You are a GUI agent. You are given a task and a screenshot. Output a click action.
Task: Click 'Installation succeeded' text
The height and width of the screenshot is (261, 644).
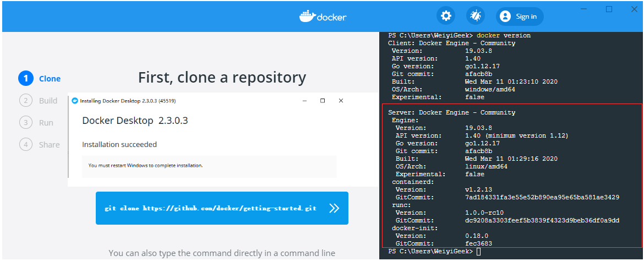click(x=119, y=145)
